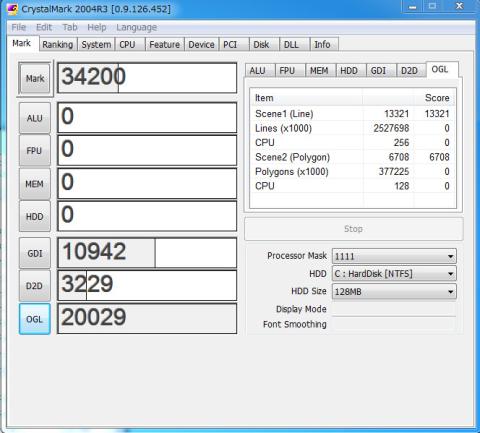Select the CPU row with value 128
This screenshot has width=480, height=433.
[353, 186]
